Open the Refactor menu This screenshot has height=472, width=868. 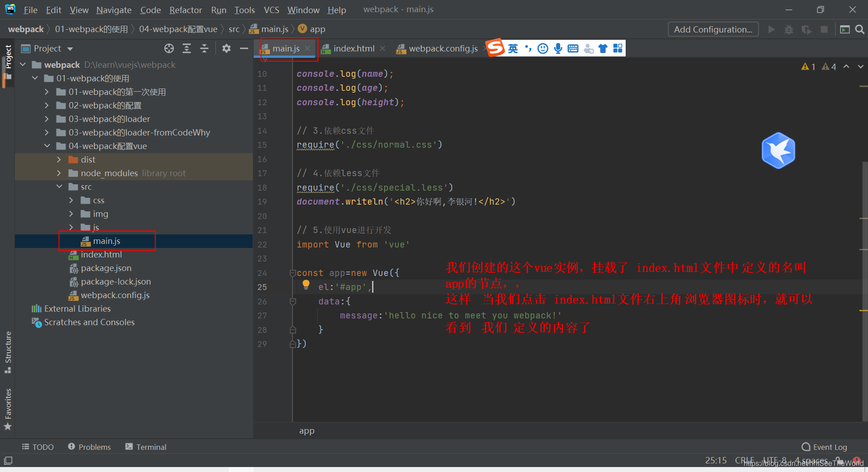tap(185, 10)
